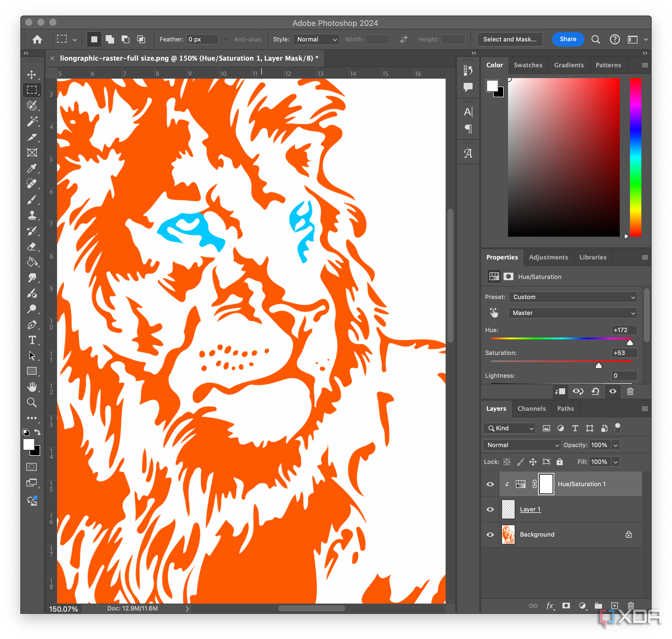Switch to the Channels tab

[531, 408]
